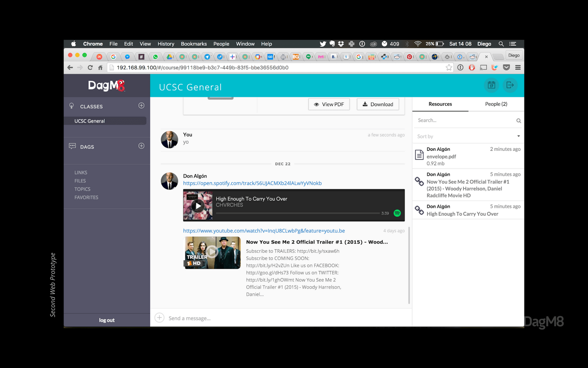Click link icon of Now You See Me resource

click(x=419, y=181)
